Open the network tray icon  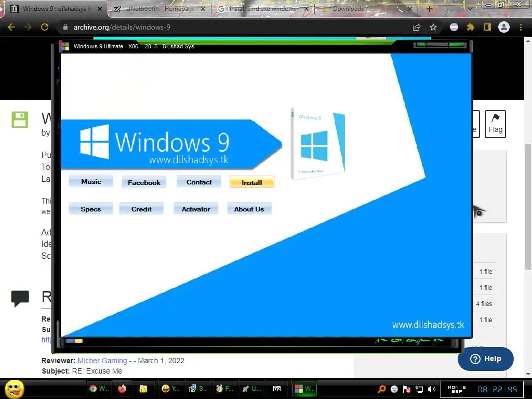coord(419,389)
